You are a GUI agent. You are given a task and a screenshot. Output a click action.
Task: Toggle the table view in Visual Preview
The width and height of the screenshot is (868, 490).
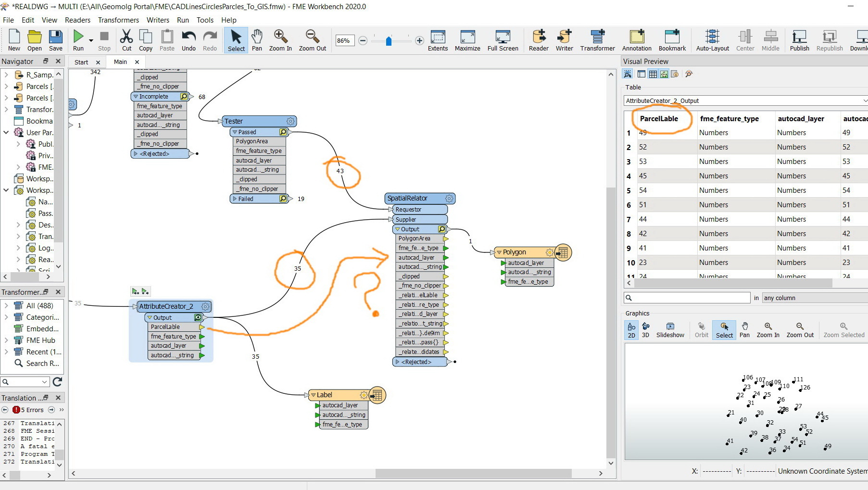coord(653,74)
